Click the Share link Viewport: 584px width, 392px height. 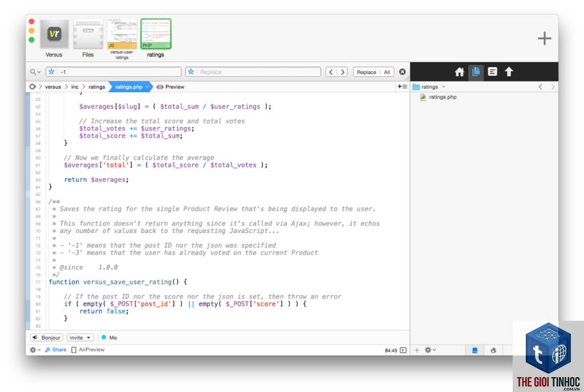pyautogui.click(x=55, y=350)
